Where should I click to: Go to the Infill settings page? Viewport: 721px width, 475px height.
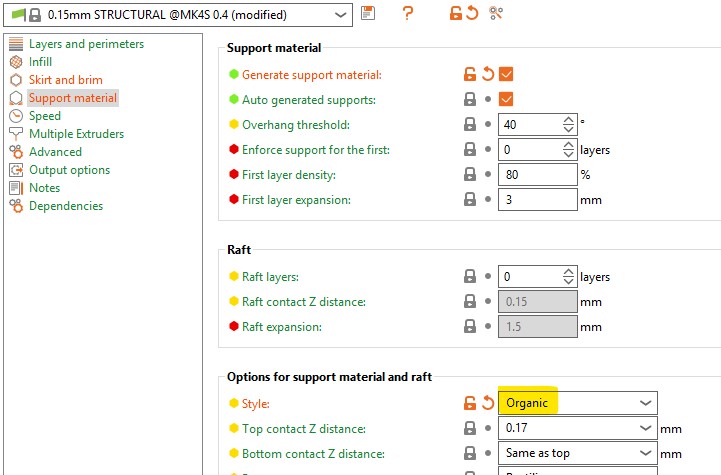[x=40, y=62]
